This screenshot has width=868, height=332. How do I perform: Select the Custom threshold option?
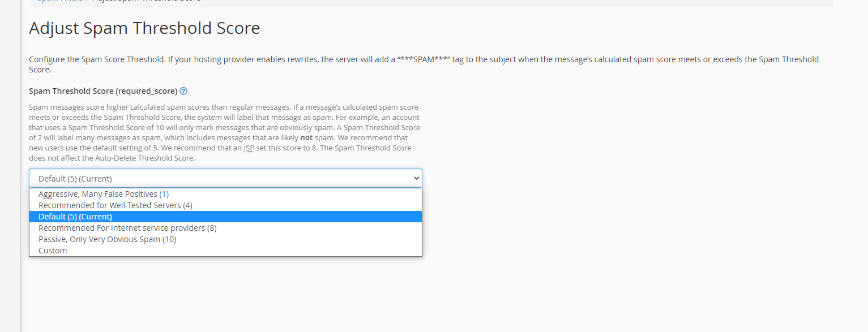point(53,250)
